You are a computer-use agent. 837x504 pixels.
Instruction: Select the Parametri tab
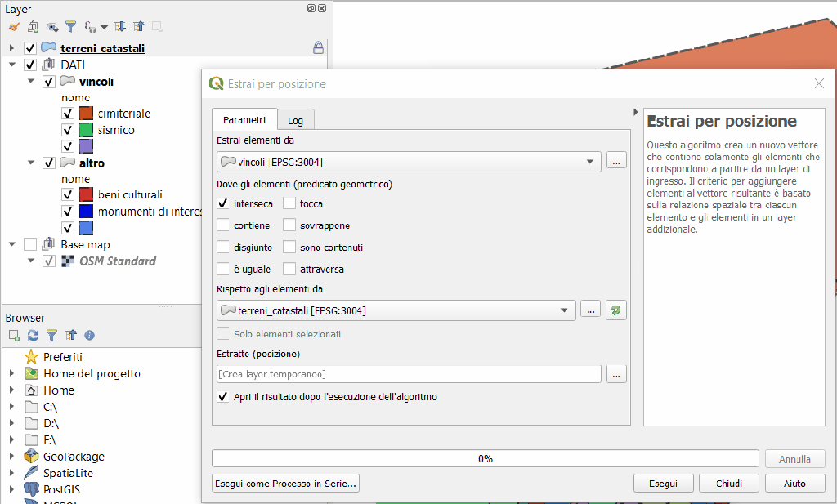pyautogui.click(x=244, y=120)
